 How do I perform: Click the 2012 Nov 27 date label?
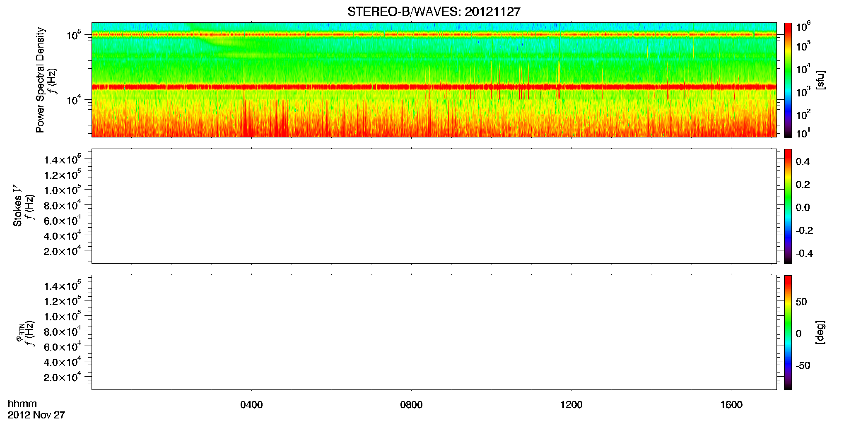click(x=36, y=415)
